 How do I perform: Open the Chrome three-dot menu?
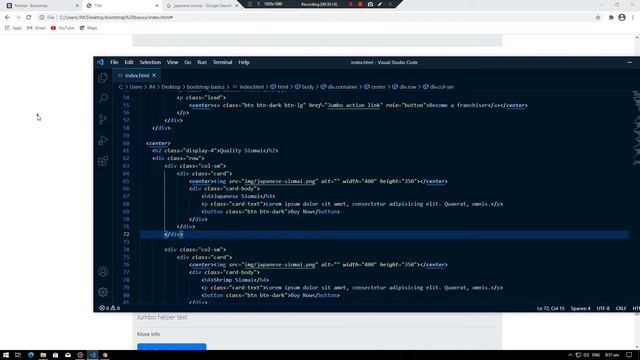633,18
